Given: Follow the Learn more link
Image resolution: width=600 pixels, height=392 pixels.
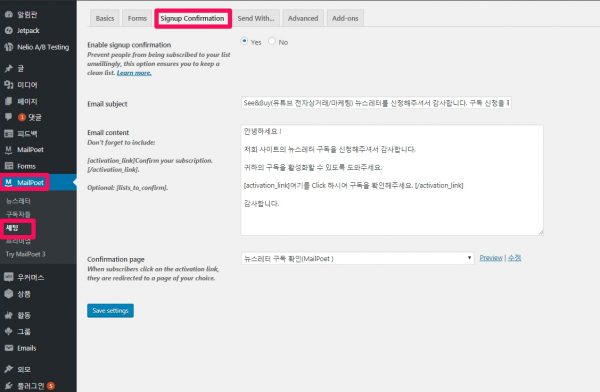Looking at the screenshot, I should (x=134, y=73).
